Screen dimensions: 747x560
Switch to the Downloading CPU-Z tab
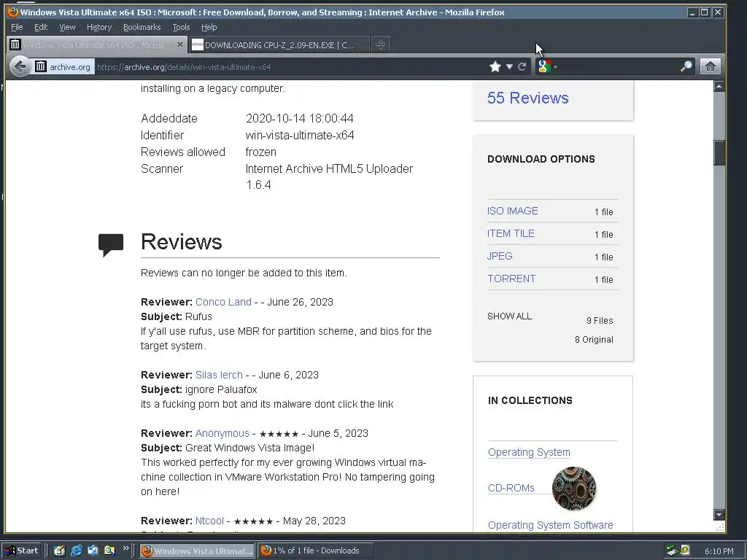tap(279, 44)
